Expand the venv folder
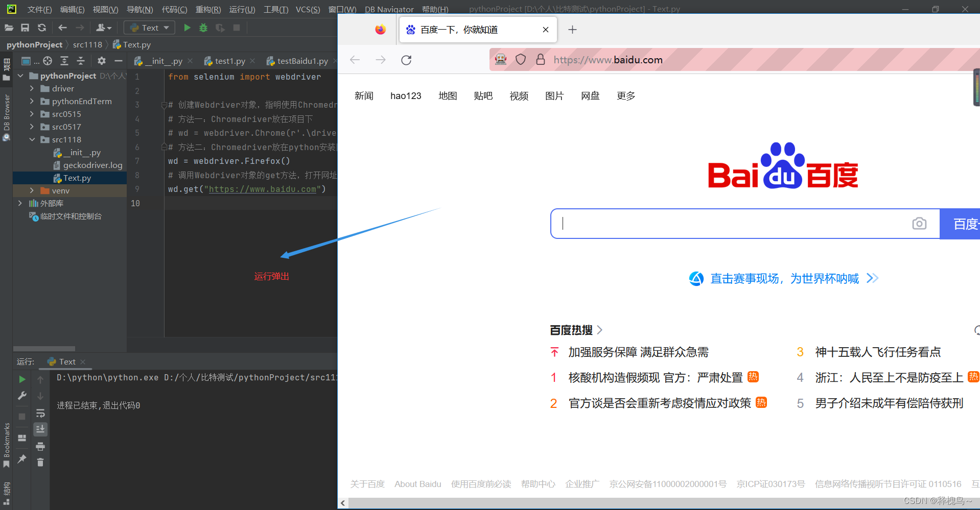Viewport: 980px width, 510px height. point(32,190)
